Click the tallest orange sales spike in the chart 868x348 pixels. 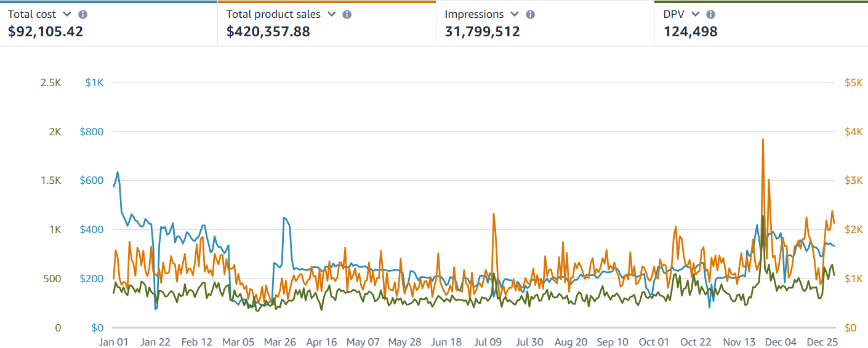(x=763, y=140)
